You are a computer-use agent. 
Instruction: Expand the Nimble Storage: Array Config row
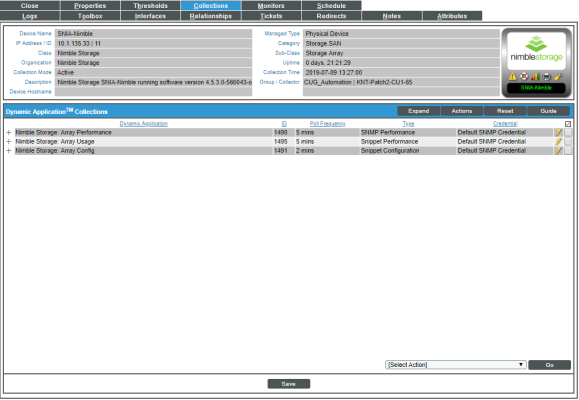pyautogui.click(x=9, y=151)
